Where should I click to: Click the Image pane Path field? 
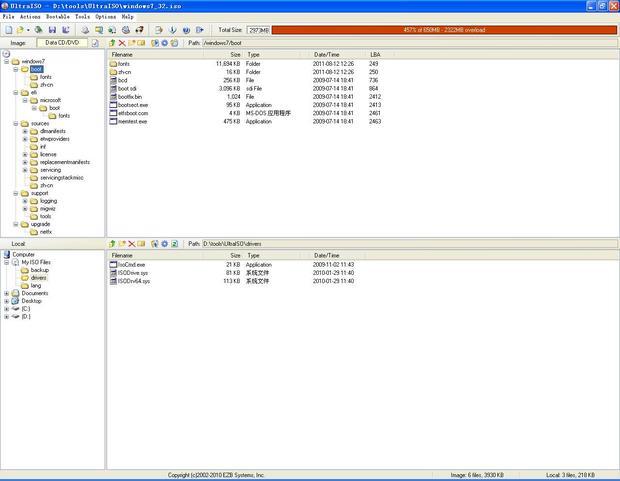410,43
